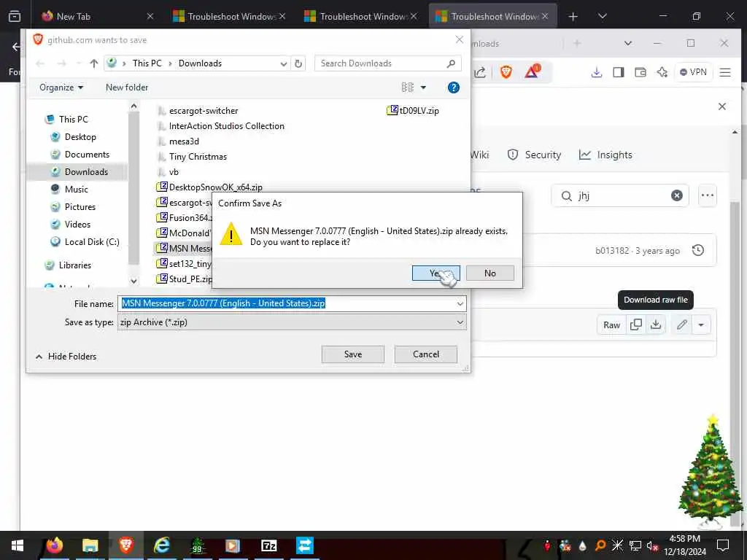Image resolution: width=747 pixels, height=560 pixels.
Task: Click the VPN button in Brave
Action: [x=693, y=72]
